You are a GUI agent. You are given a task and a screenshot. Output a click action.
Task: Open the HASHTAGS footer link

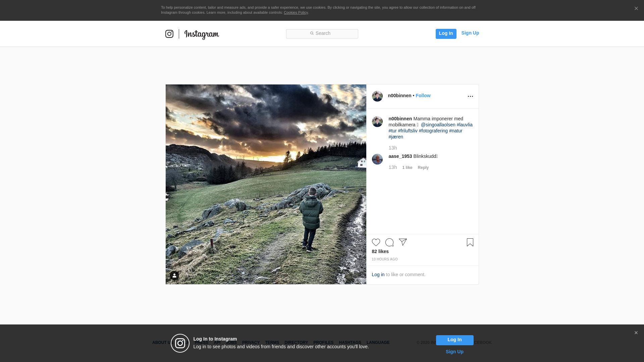pyautogui.click(x=350, y=343)
